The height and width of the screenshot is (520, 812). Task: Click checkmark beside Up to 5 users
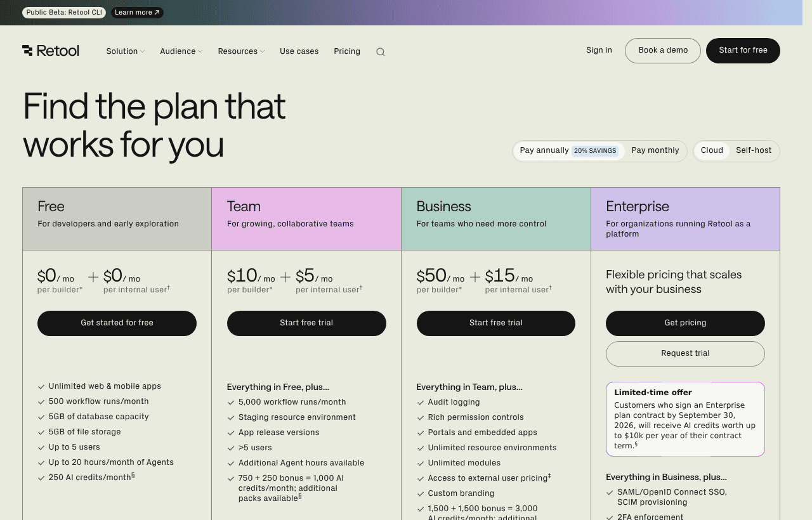(41, 448)
